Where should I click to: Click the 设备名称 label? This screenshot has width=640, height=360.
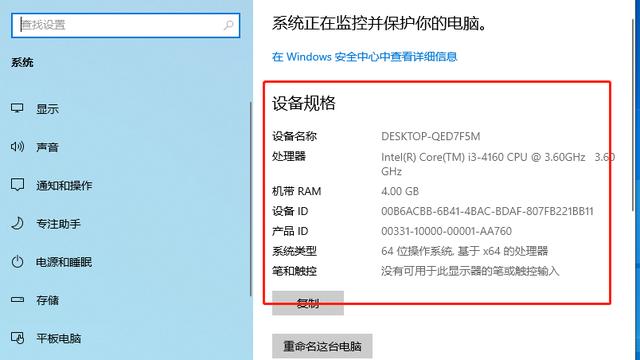tap(294, 136)
